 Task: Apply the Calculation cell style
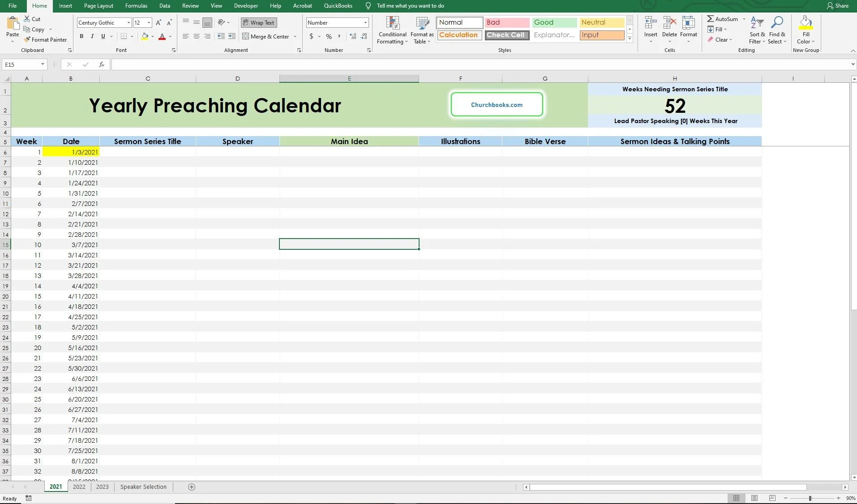pos(459,35)
